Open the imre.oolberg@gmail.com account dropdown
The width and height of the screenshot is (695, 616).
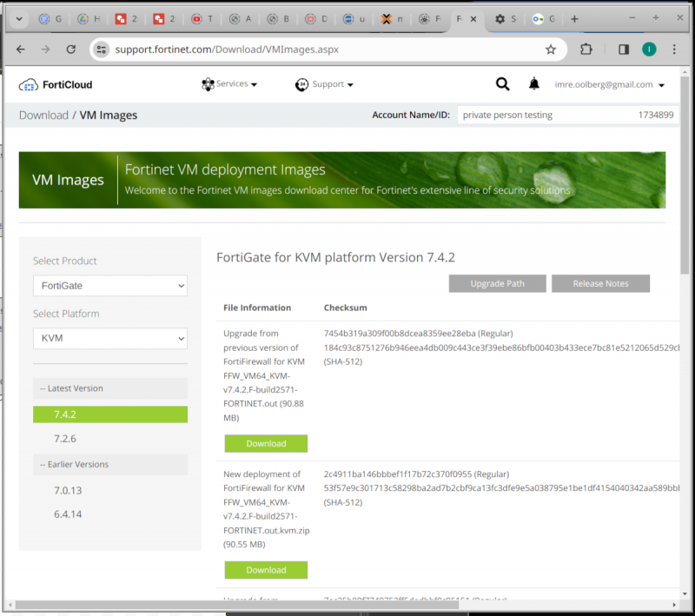pos(610,84)
